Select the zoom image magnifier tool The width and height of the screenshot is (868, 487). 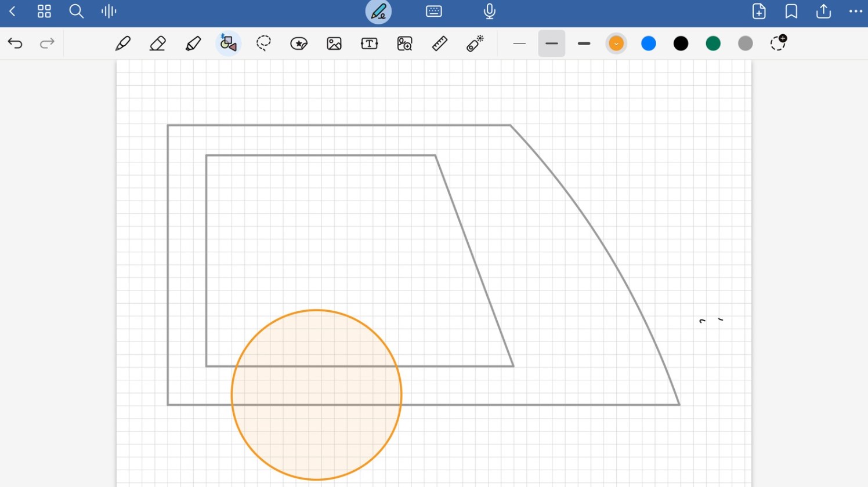click(404, 43)
